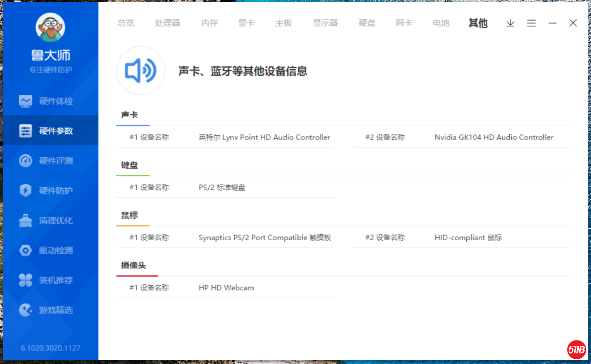Switch to 电池 tab

point(441,23)
